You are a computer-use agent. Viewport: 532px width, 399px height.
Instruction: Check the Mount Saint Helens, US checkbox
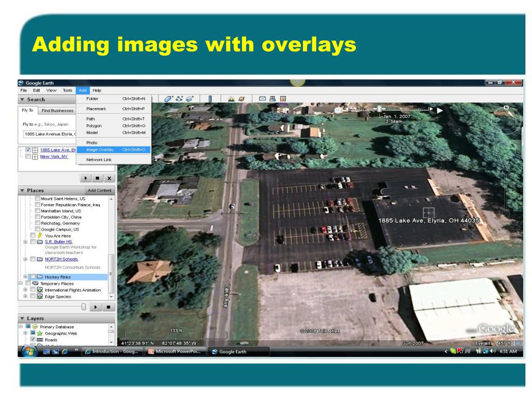(37, 198)
